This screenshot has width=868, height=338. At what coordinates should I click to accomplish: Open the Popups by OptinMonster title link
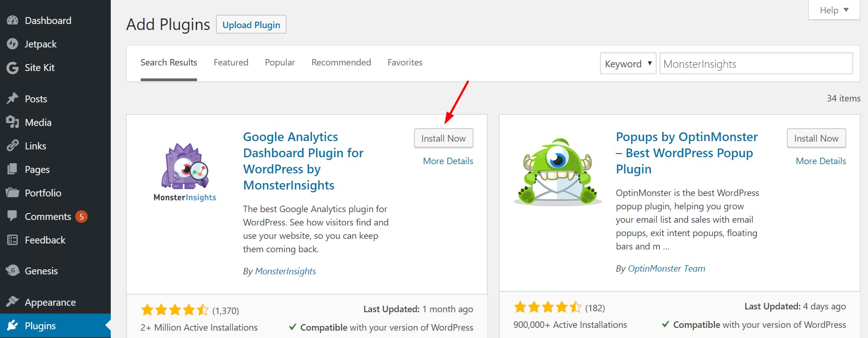click(x=687, y=153)
